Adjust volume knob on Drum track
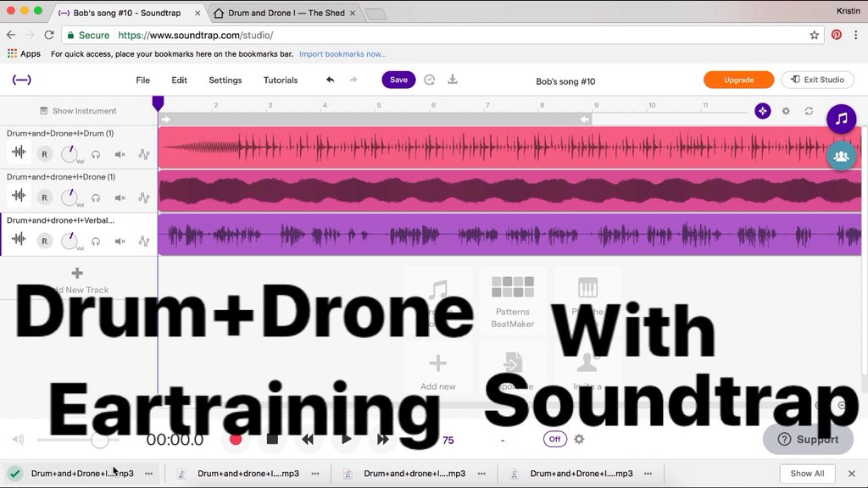 (x=70, y=154)
